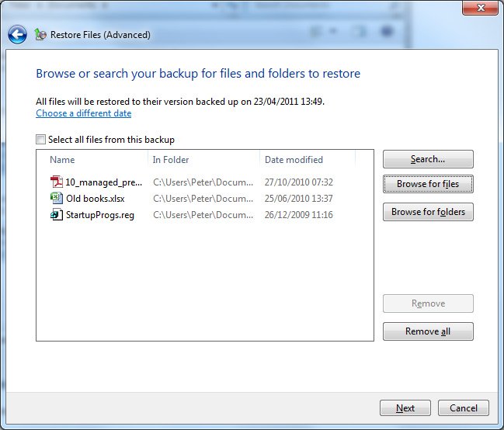Image resolution: width=504 pixels, height=430 pixels.
Task: Click the registry icon of StartupProgs.reg
Action: tap(57, 214)
